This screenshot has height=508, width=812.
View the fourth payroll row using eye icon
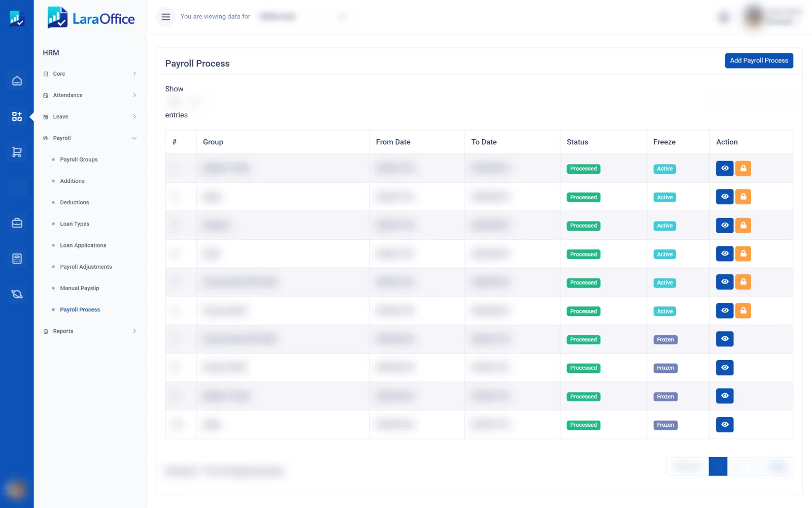coord(725,253)
